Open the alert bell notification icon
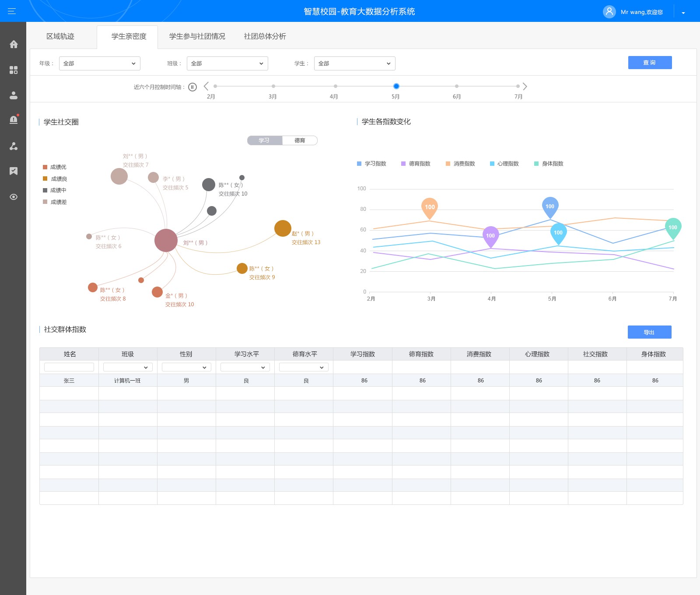Image resolution: width=700 pixels, height=595 pixels. point(14,120)
